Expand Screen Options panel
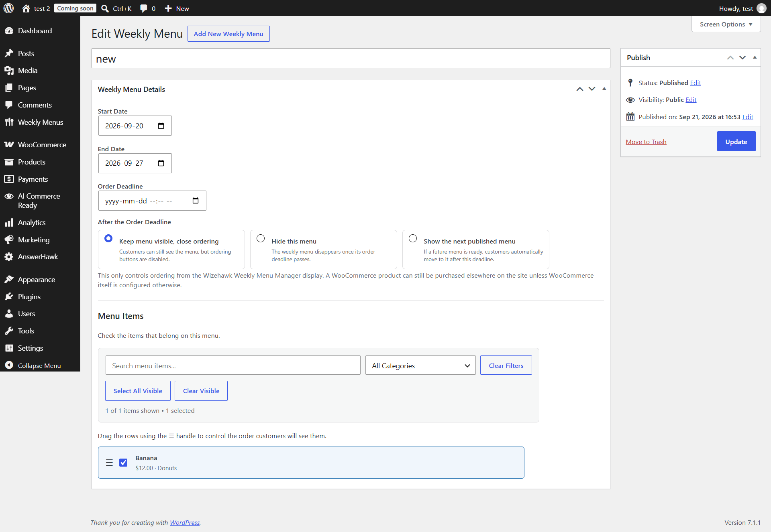This screenshot has width=771, height=532. coord(726,24)
